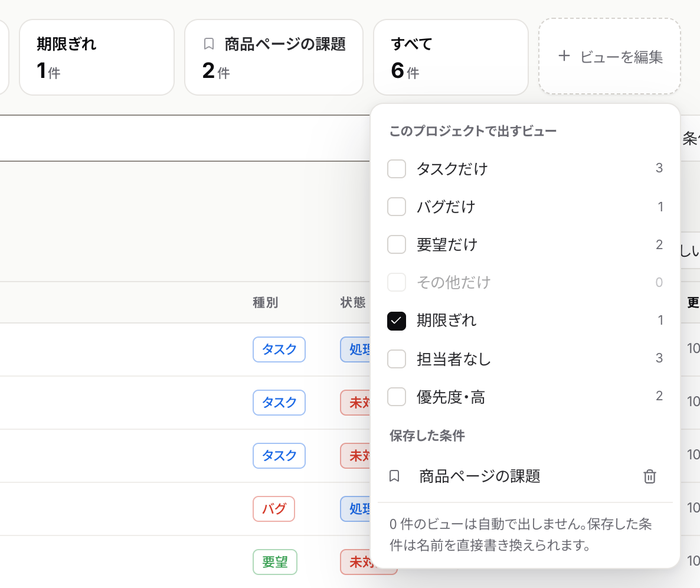Click the 種別 column header
The width and height of the screenshot is (700, 588).
coord(265,302)
